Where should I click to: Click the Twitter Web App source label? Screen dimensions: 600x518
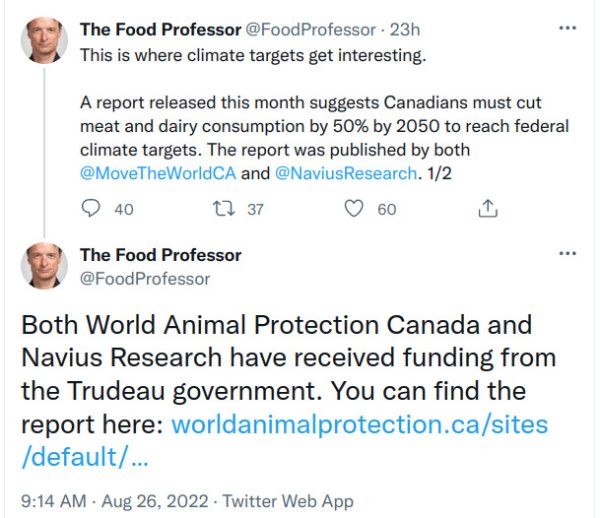click(x=287, y=500)
